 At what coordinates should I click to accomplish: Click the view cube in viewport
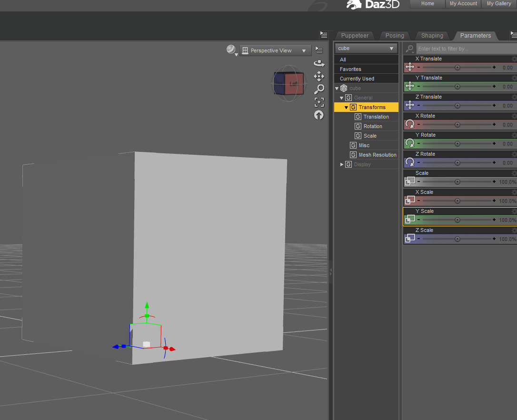click(289, 84)
